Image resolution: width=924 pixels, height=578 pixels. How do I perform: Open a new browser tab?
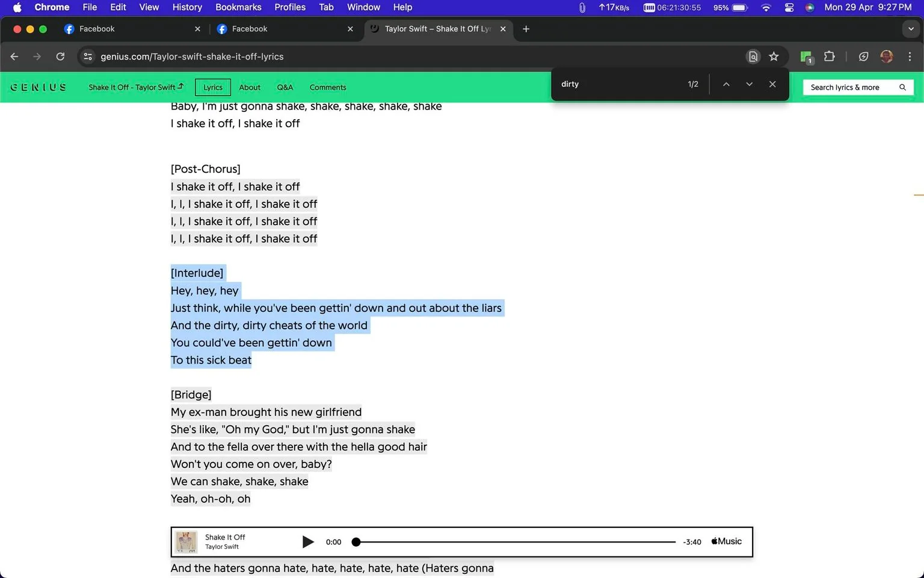point(526,29)
